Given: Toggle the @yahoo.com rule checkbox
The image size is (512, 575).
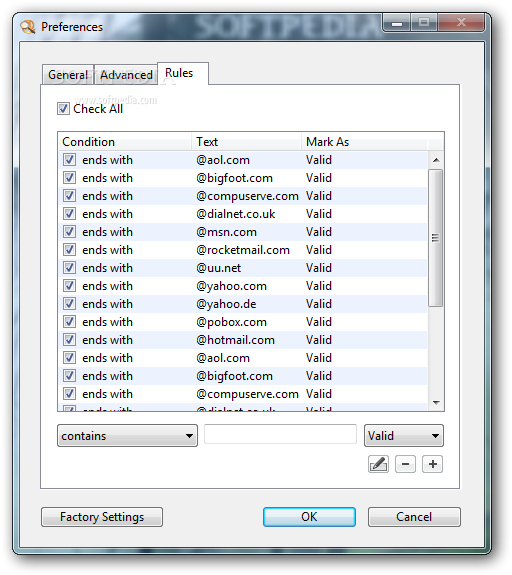Looking at the screenshot, I should tap(69, 286).
